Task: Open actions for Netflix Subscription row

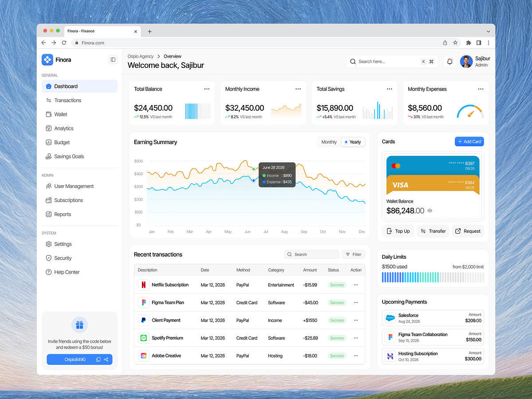Action: pos(356,285)
